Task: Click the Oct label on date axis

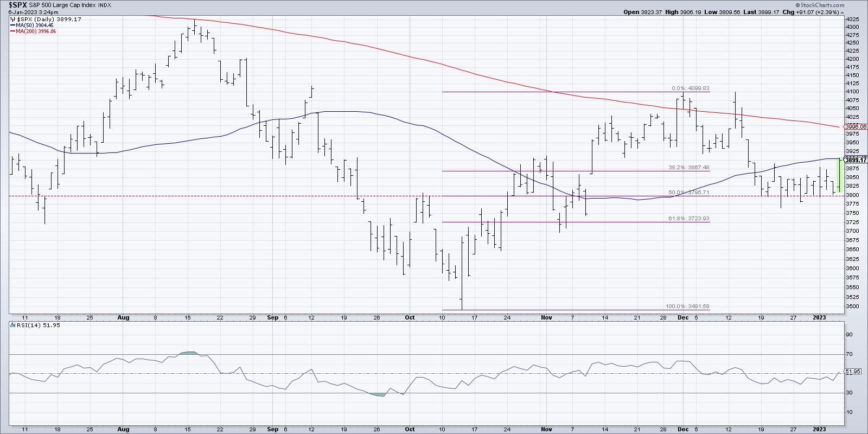Action: click(x=410, y=317)
